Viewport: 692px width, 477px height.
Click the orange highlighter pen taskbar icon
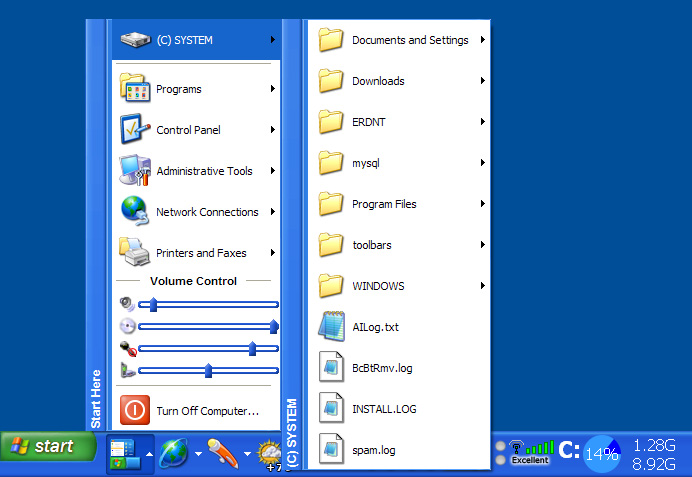tap(222, 453)
